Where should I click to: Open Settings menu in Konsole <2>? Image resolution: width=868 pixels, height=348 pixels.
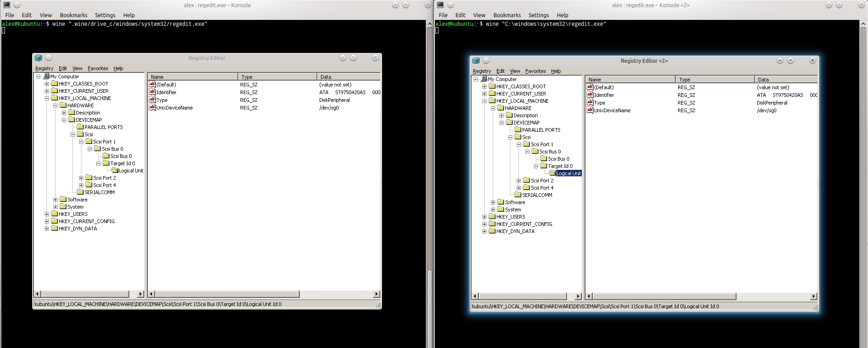click(x=539, y=15)
